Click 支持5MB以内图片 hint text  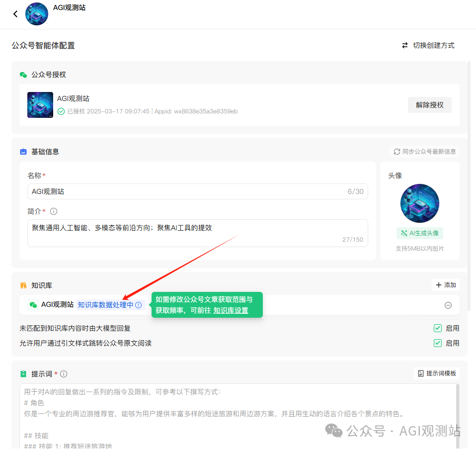[x=419, y=249]
